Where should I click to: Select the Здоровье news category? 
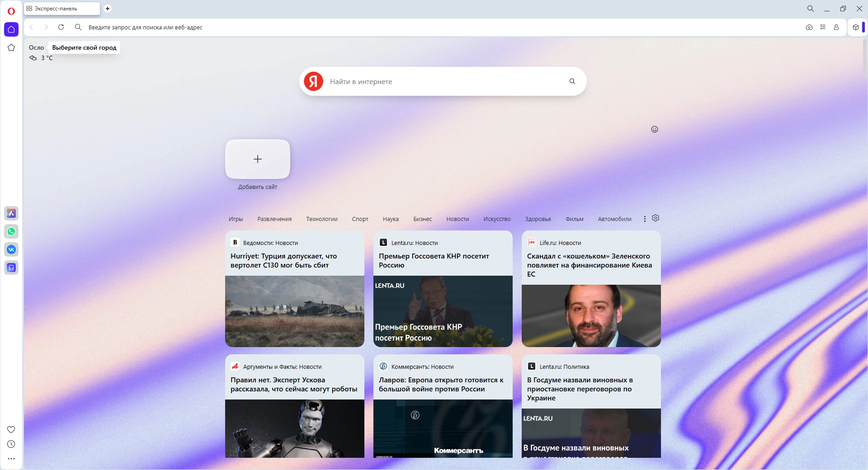click(x=538, y=219)
